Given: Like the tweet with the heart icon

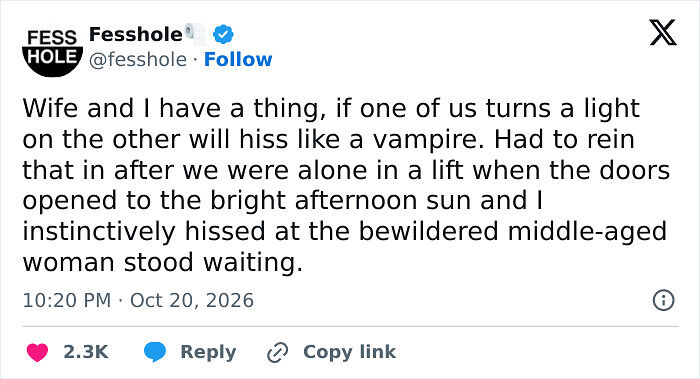Looking at the screenshot, I should (38, 352).
